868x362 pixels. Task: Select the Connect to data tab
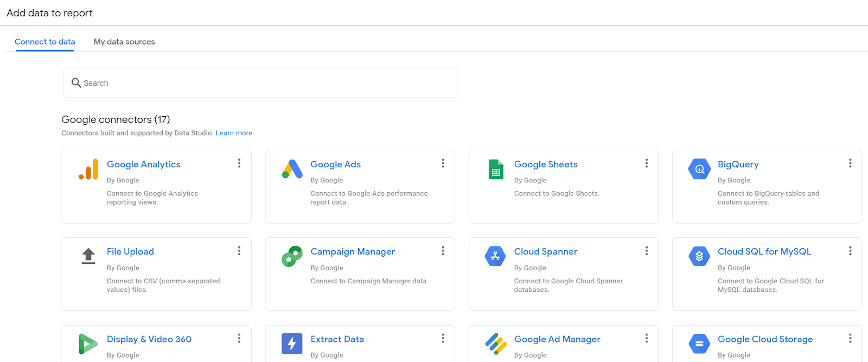click(x=45, y=42)
